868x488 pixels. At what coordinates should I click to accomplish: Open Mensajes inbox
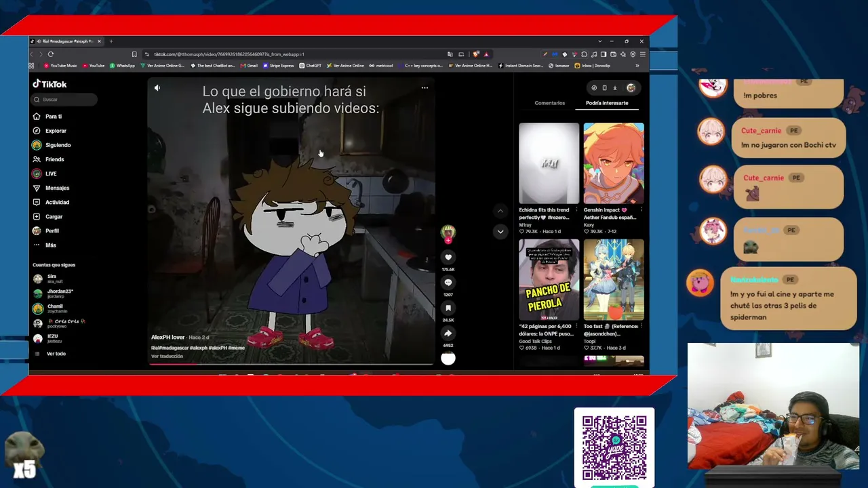pyautogui.click(x=51, y=188)
